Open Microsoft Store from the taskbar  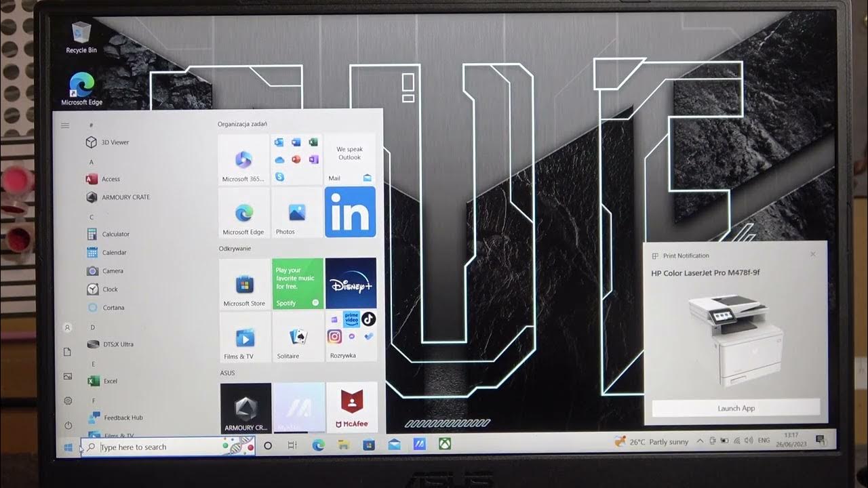(x=369, y=445)
